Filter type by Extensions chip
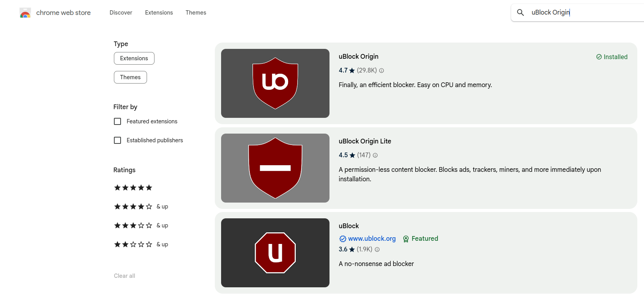Image resolution: width=644 pixels, height=294 pixels. tap(134, 58)
